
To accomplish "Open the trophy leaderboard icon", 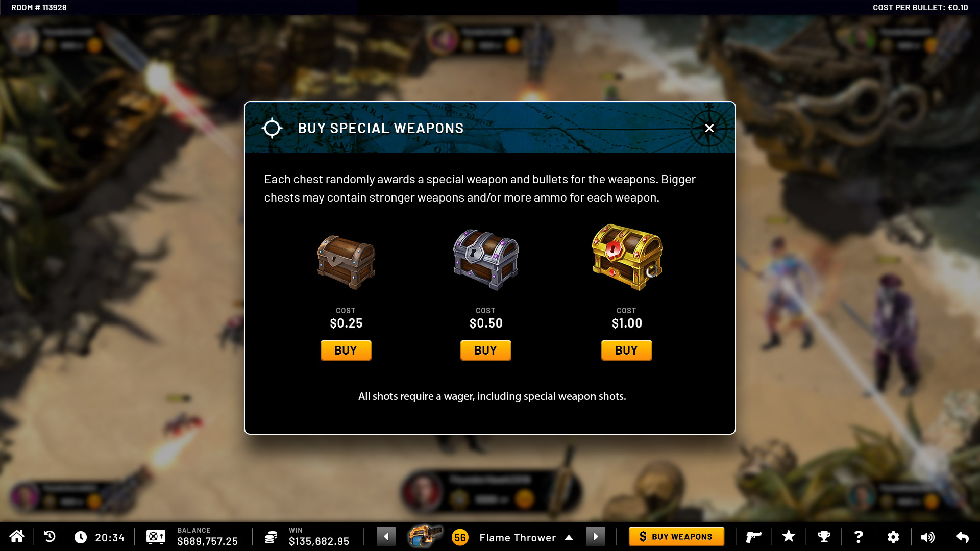I will [824, 537].
